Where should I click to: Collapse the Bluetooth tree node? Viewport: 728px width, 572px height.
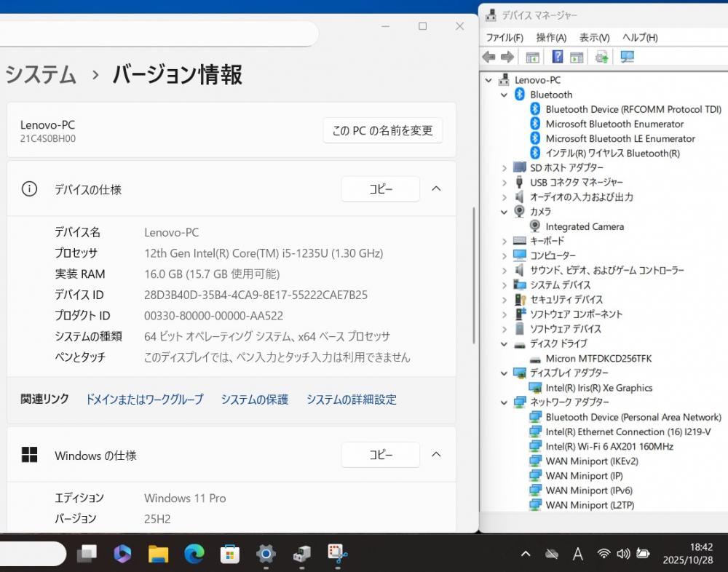click(x=504, y=95)
